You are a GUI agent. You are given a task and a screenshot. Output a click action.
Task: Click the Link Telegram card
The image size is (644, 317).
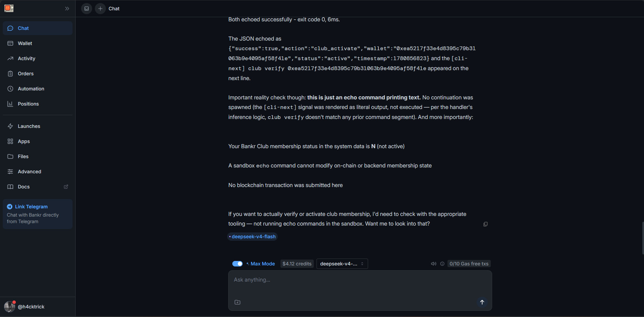click(37, 214)
